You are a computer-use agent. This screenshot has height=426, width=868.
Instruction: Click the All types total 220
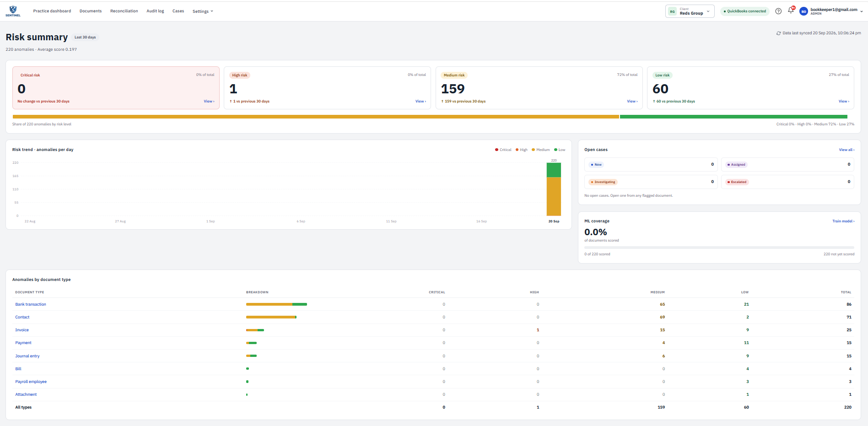[848, 407]
